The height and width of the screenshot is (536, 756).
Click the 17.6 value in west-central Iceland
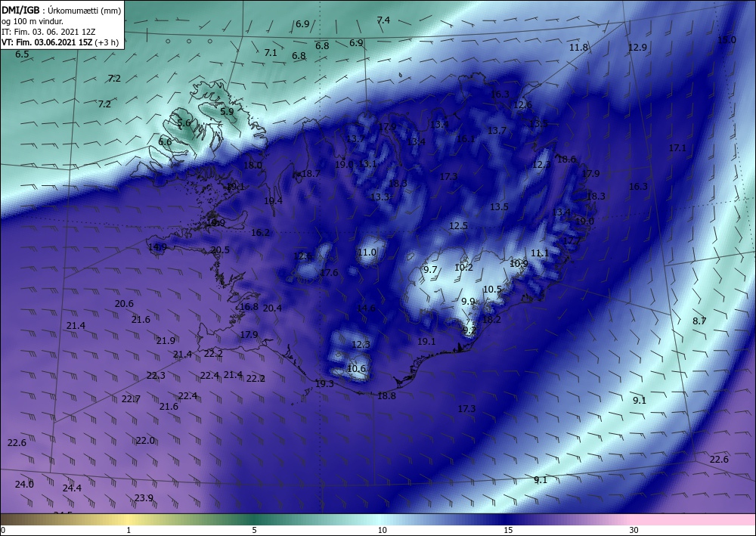(329, 273)
